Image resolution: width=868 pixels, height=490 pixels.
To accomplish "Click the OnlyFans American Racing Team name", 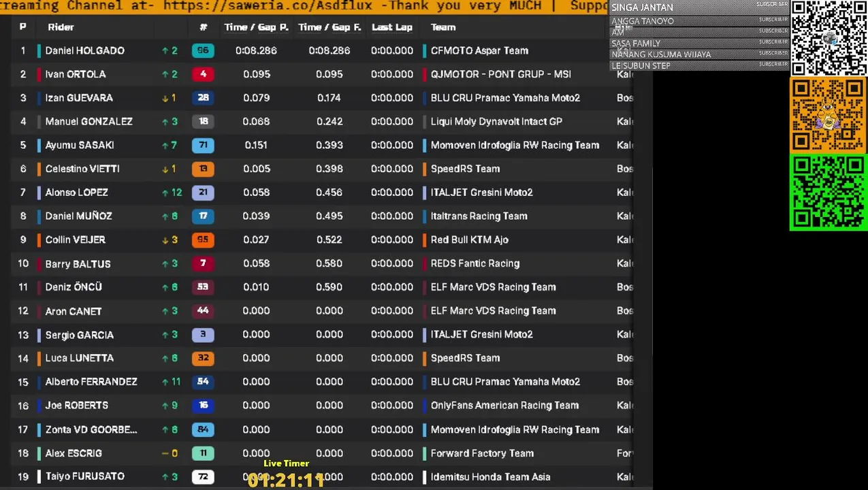I will (504, 405).
